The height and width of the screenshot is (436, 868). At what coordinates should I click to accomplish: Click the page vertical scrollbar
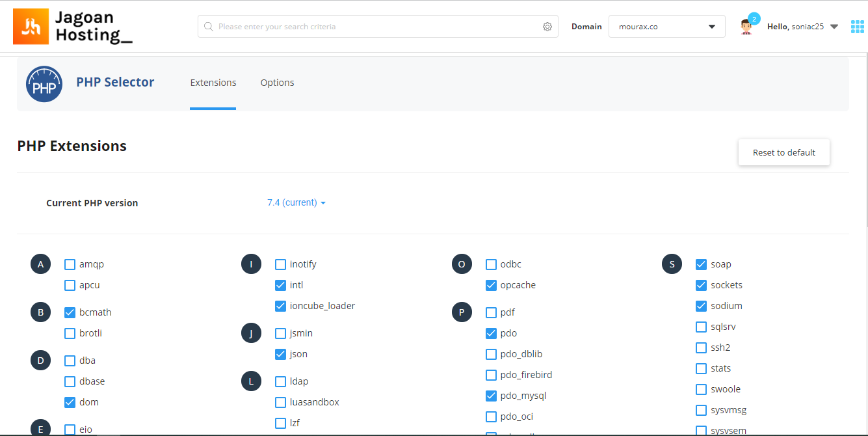point(865,140)
